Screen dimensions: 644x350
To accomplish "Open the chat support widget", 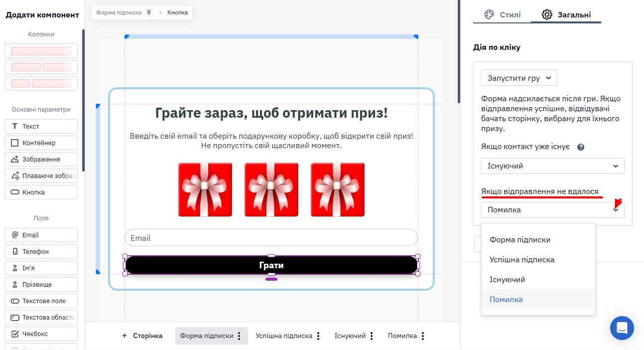I will click(622, 328).
